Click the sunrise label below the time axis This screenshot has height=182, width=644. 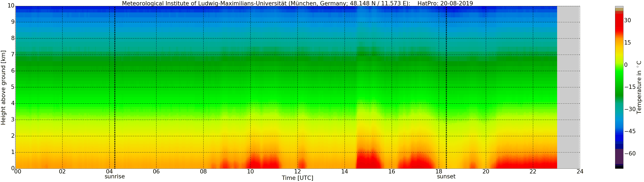click(x=115, y=176)
